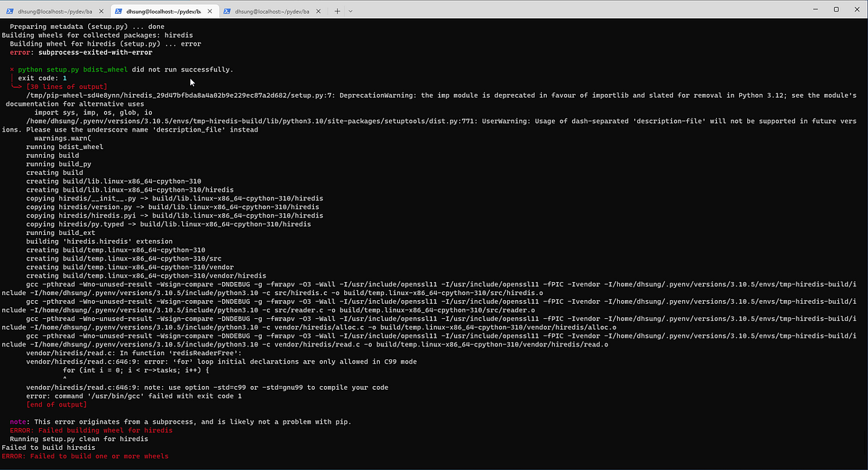Switch to the first dhsung@localhost tab
868x470 pixels.
(x=54, y=10)
